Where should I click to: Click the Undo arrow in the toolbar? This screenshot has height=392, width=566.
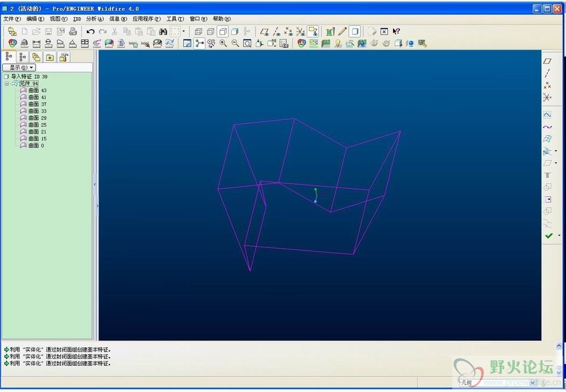[x=91, y=32]
